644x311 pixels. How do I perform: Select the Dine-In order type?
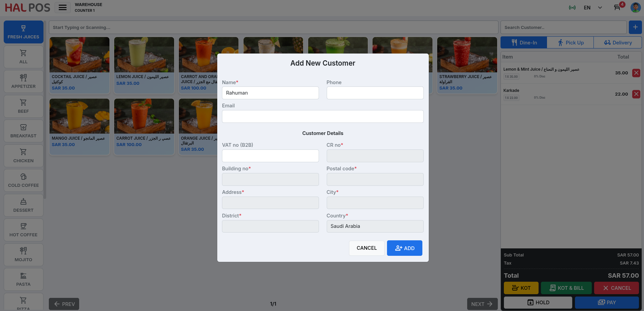point(524,43)
